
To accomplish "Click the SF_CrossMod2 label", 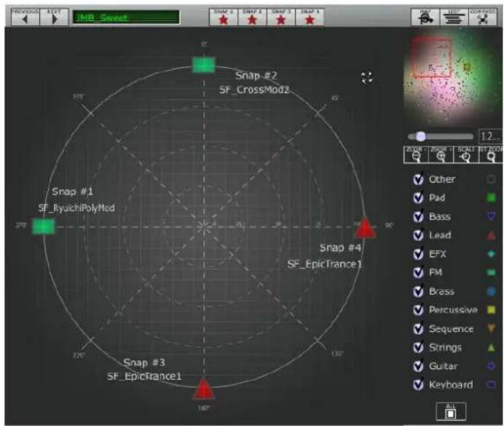I will pyautogui.click(x=254, y=90).
